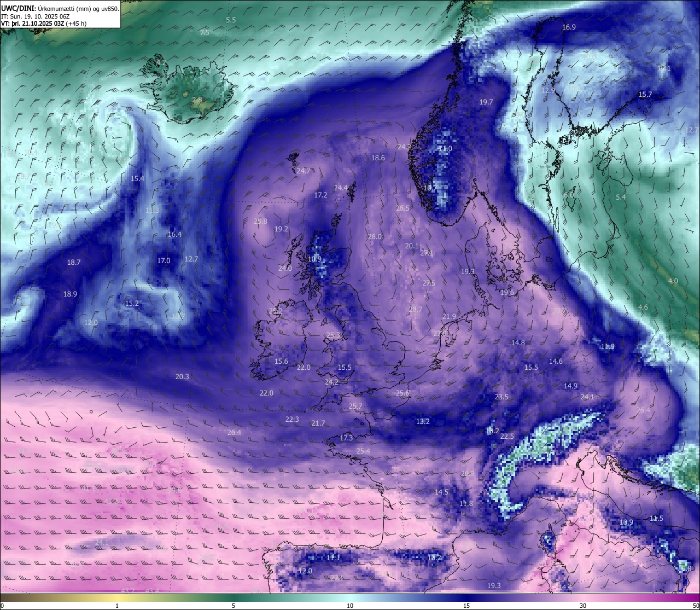Click the 14.5 value over southern France
The width and height of the screenshot is (700, 610).
pos(441,492)
